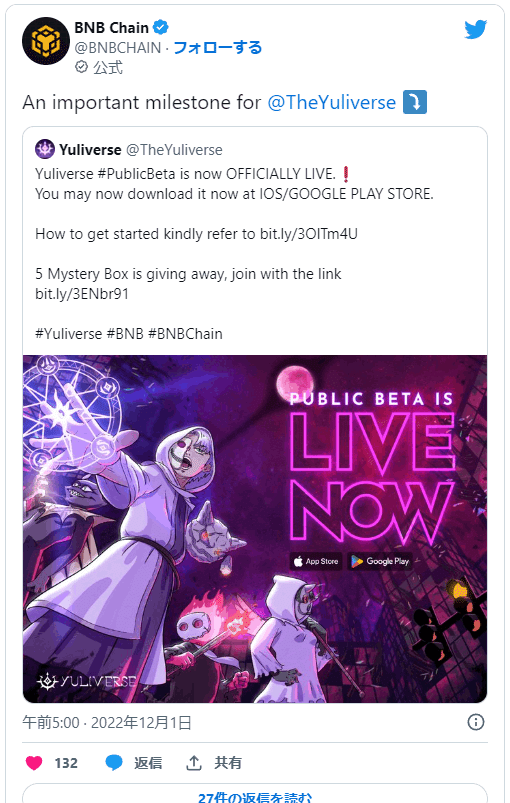Read the 27 replies button
This screenshot has width=510, height=803.
255,795
